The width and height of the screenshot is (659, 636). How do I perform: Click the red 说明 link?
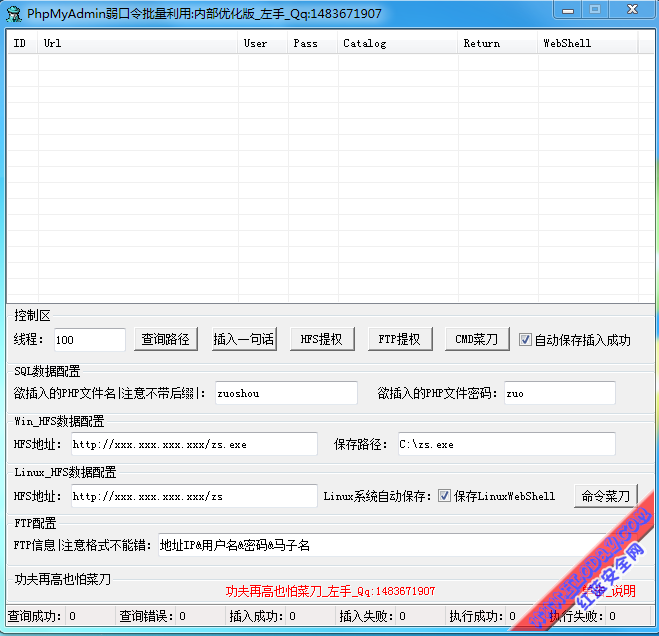[x=623, y=591]
